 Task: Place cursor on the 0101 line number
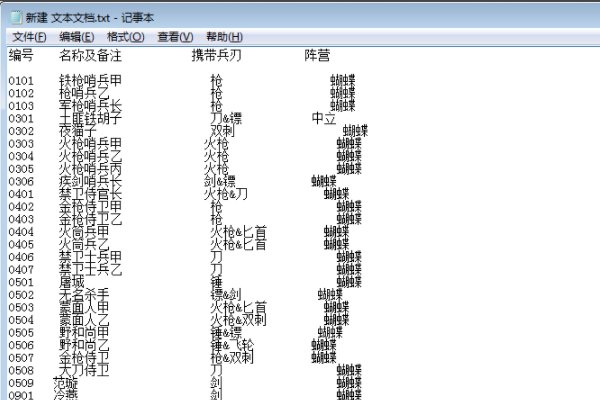point(21,80)
